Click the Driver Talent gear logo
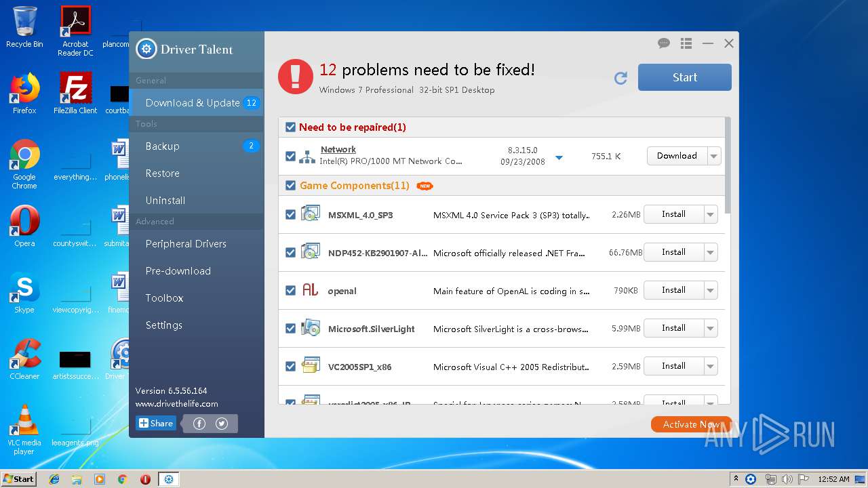The width and height of the screenshot is (868, 488). tap(146, 49)
